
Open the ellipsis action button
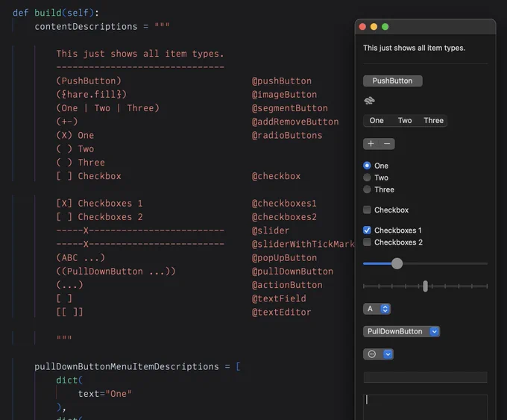[378, 354]
